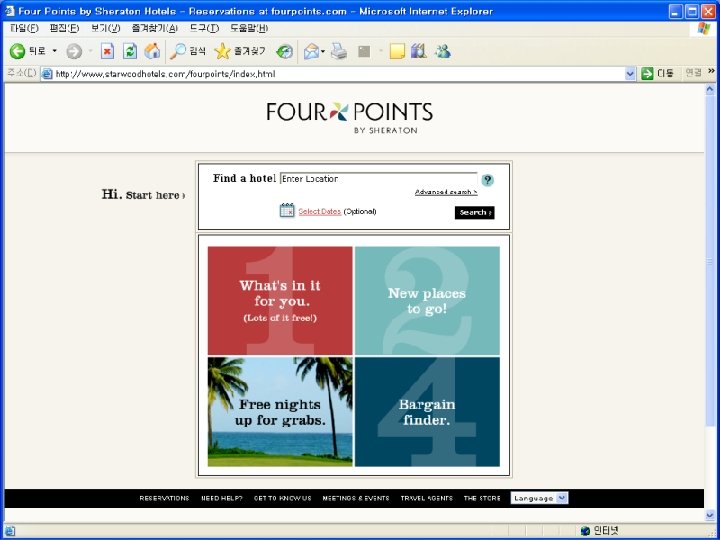Click the 연결 links toolbar label

(693, 73)
